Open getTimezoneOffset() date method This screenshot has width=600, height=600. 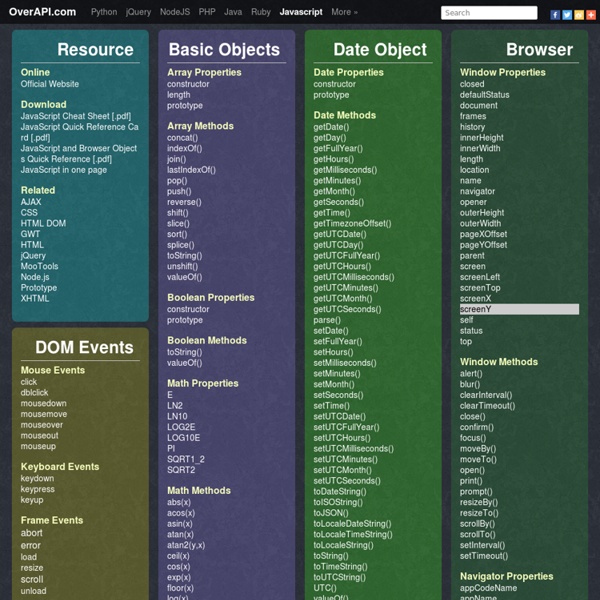[x=352, y=223]
